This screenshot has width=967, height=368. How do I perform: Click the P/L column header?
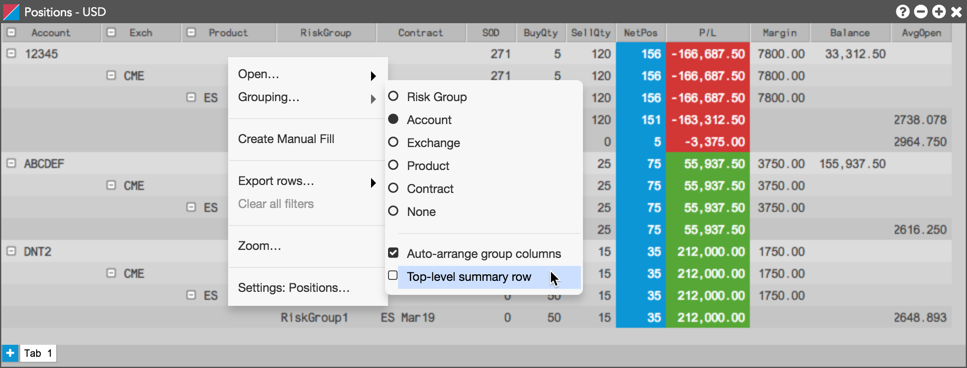pos(707,33)
